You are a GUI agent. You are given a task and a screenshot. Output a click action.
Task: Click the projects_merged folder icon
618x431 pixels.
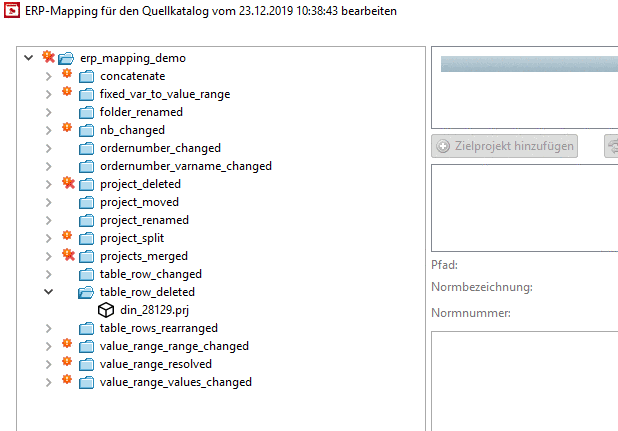pyautogui.click(x=87, y=256)
